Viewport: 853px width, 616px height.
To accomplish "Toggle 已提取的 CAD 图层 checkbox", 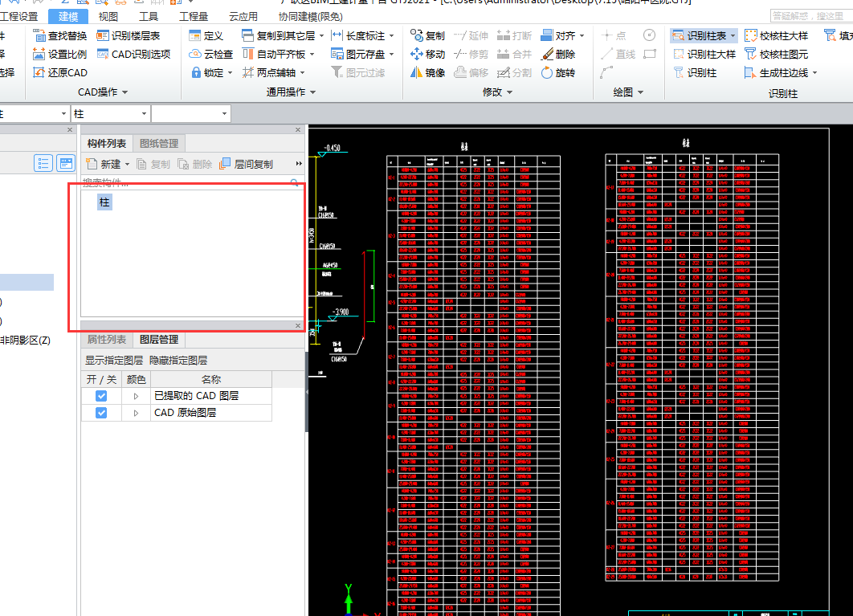I will pos(101,396).
